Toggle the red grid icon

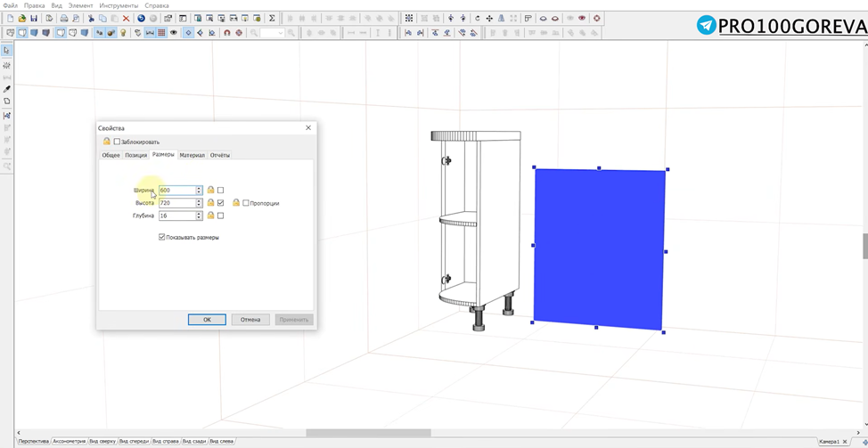[x=161, y=33]
